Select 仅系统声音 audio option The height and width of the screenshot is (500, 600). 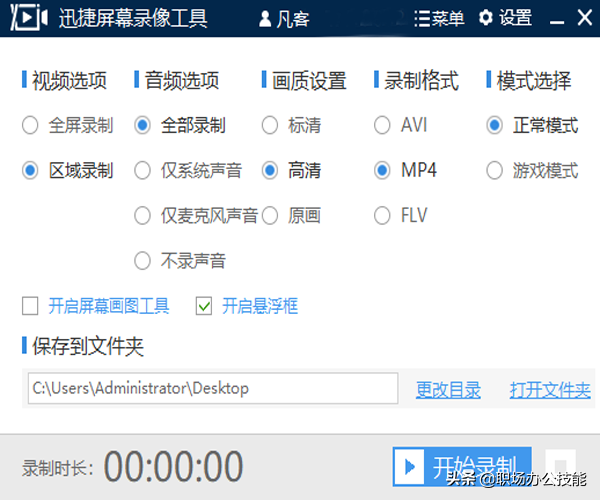tap(188, 170)
